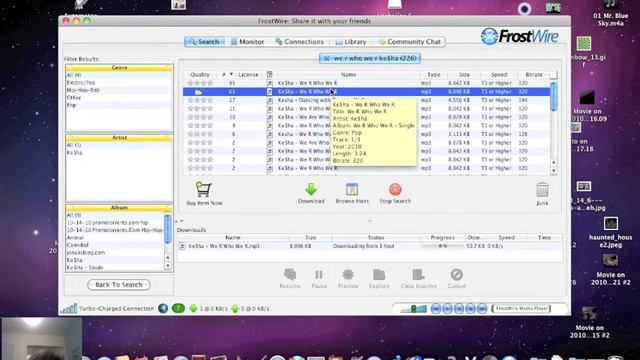
Task: Switch to the Connections tab
Action: [299, 42]
